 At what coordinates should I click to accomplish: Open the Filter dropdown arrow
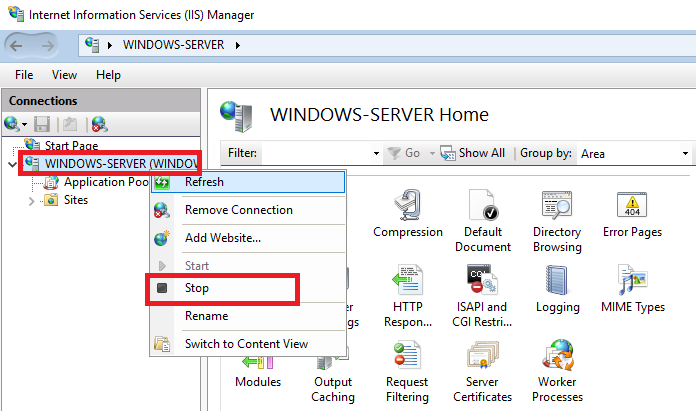tap(376, 154)
